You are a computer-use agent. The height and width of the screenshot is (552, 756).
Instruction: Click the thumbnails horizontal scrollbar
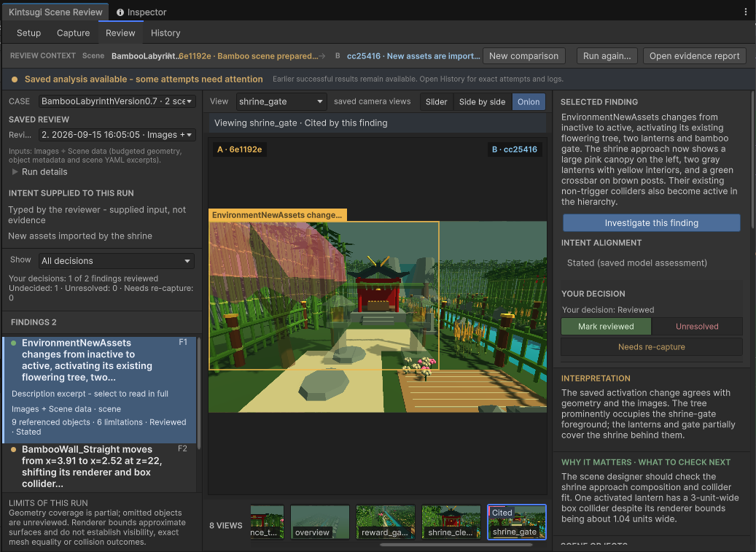click(456, 545)
